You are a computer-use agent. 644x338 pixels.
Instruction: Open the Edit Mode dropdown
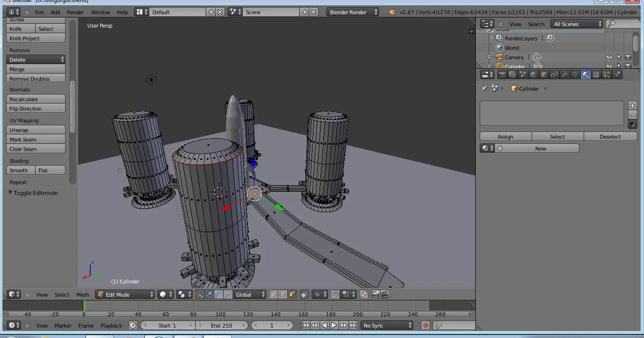[x=125, y=295]
